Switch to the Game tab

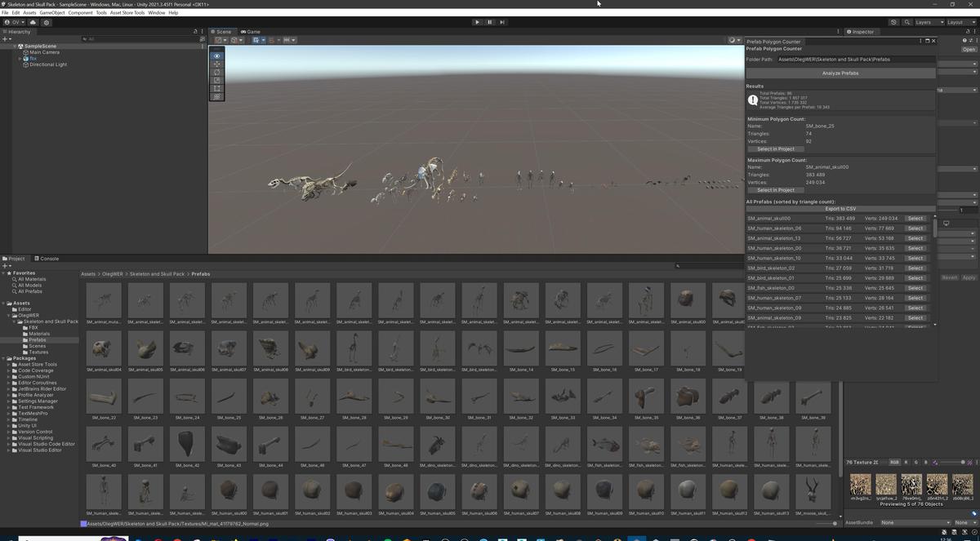253,31
